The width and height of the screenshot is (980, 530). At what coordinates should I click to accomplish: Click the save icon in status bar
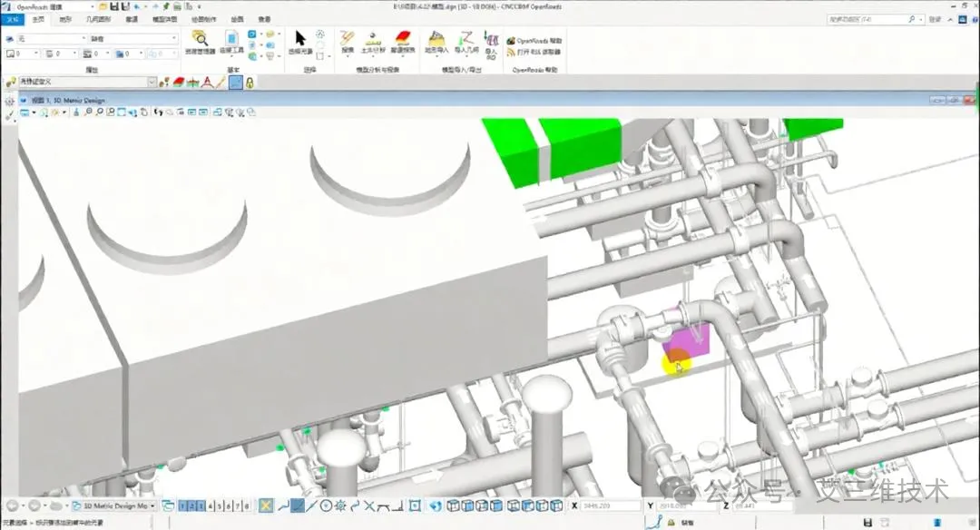[867, 523]
